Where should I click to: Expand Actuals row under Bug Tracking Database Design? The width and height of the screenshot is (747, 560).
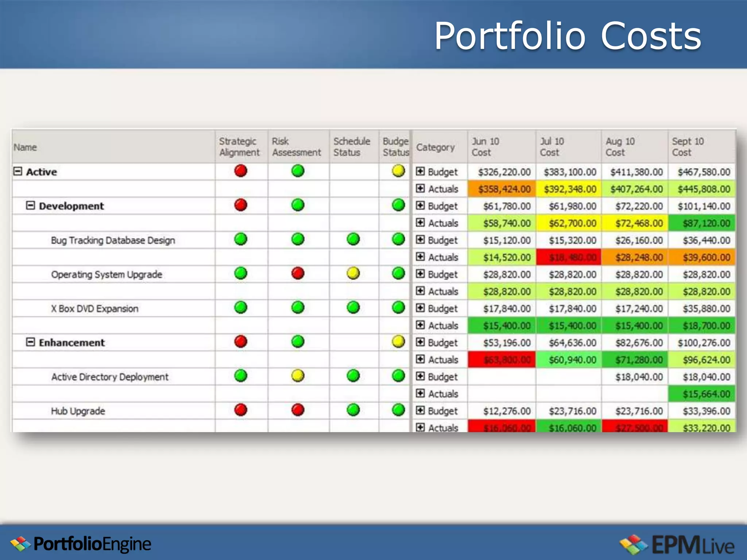[420, 257]
